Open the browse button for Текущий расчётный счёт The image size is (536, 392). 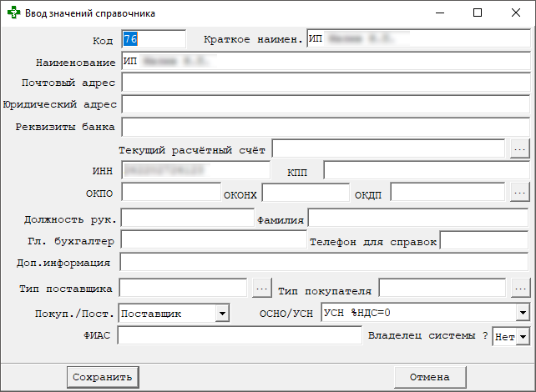[x=520, y=148]
